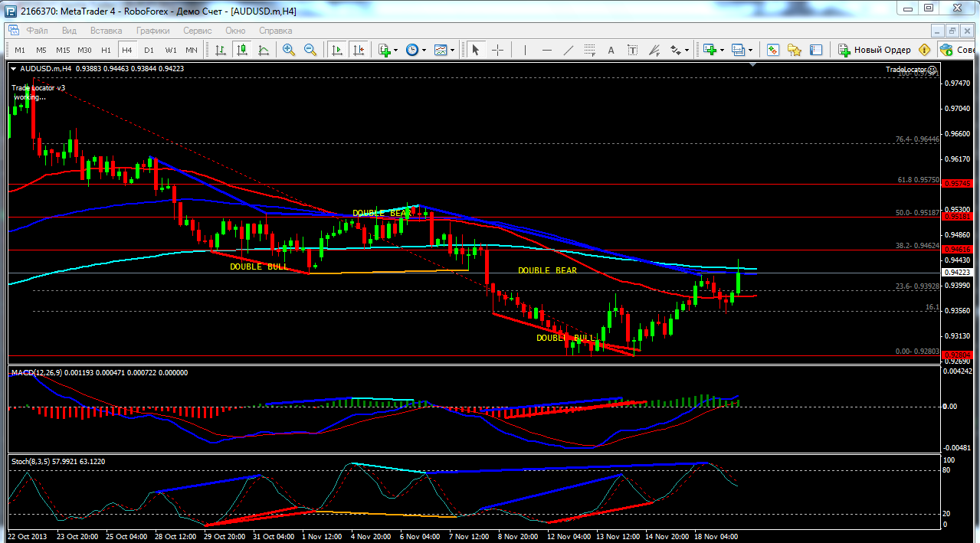Image resolution: width=980 pixels, height=543 pixels.
Task: Click the MetaTrader document icon in menu bar
Action: [13, 31]
